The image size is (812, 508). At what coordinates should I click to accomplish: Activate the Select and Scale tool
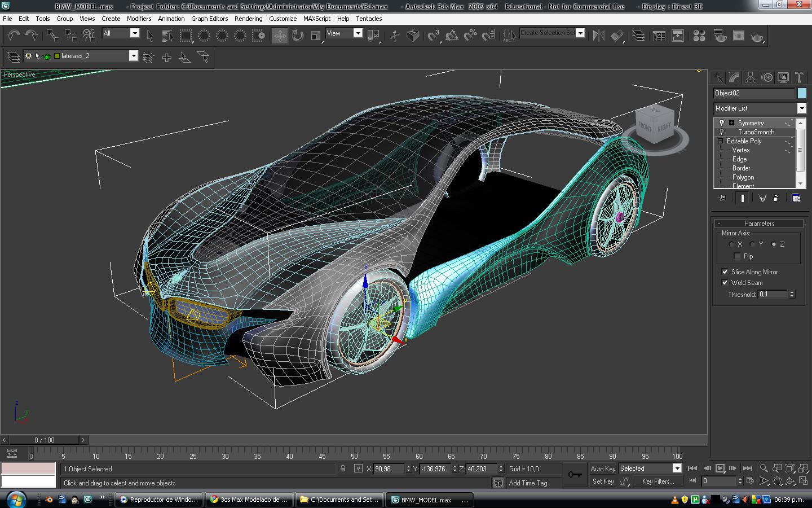(316, 36)
